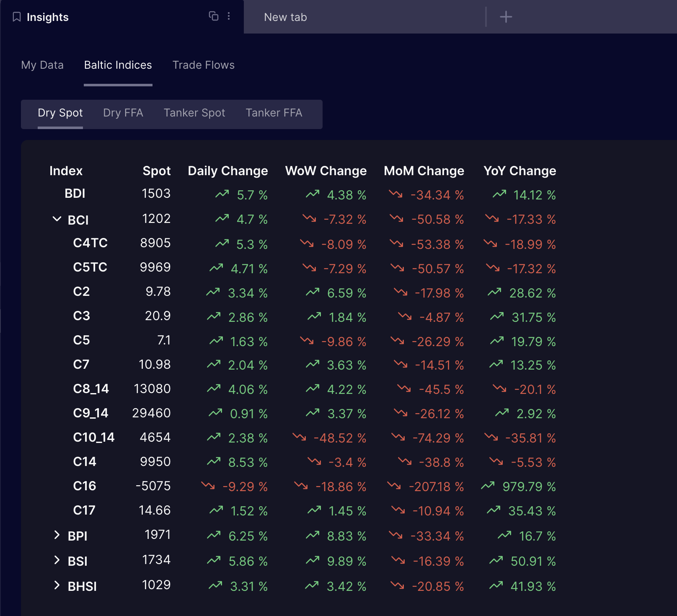Image resolution: width=677 pixels, height=616 pixels.
Task: Click the BPI daily change 6.25 %
Action: coord(248,536)
